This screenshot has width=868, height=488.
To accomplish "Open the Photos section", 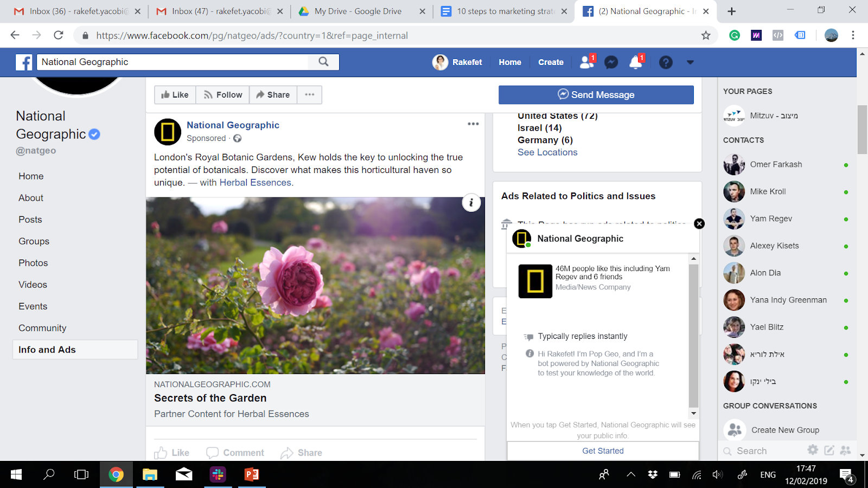I will click(33, 263).
